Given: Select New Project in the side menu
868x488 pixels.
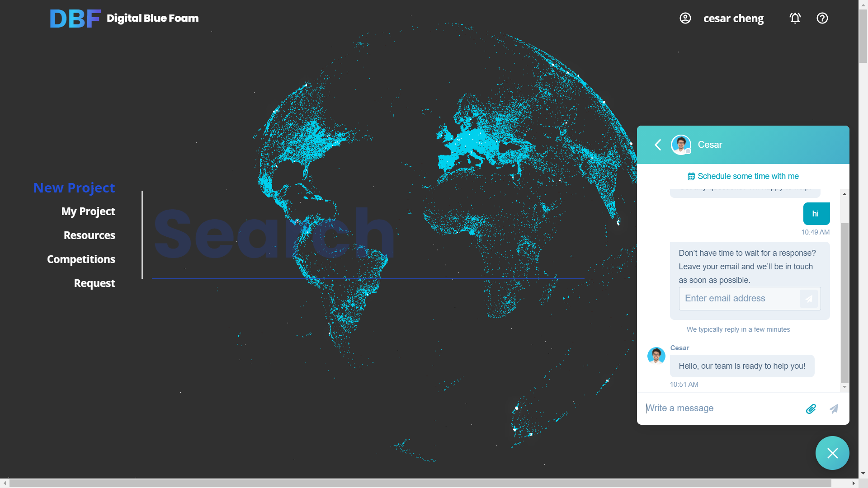Looking at the screenshot, I should [74, 188].
